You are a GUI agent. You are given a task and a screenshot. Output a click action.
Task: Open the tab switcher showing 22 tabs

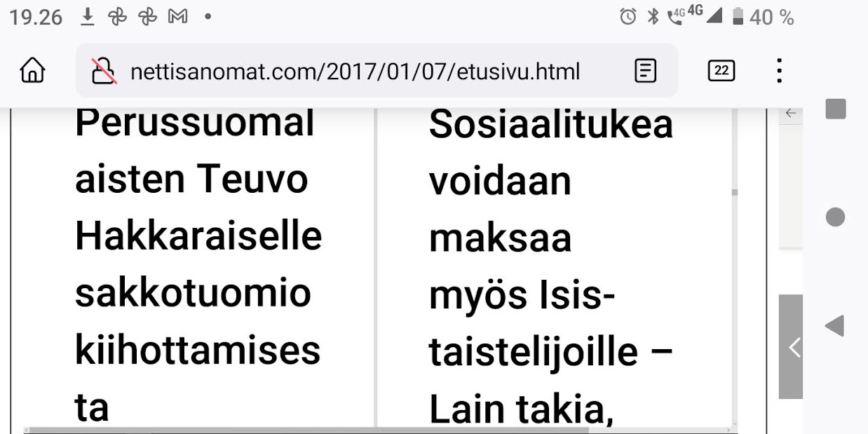(721, 71)
